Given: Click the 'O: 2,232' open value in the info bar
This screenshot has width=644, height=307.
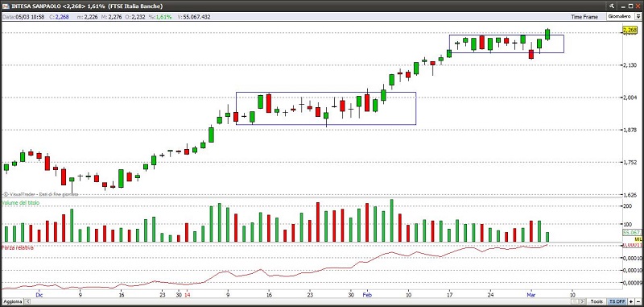Looking at the screenshot, I should coord(135,17).
